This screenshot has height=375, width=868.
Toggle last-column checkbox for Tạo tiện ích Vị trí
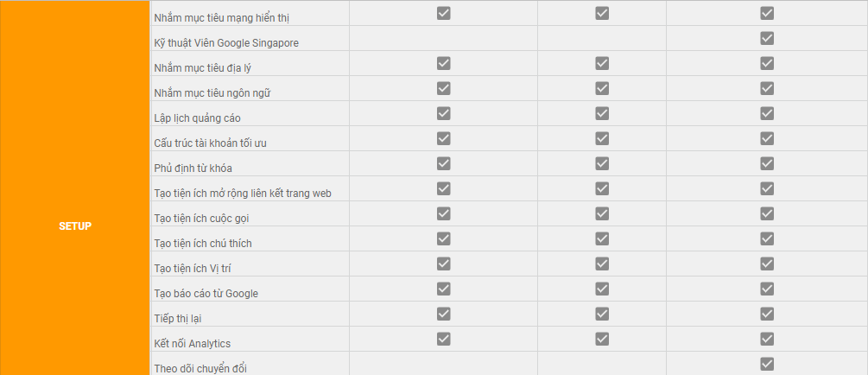[767, 264]
